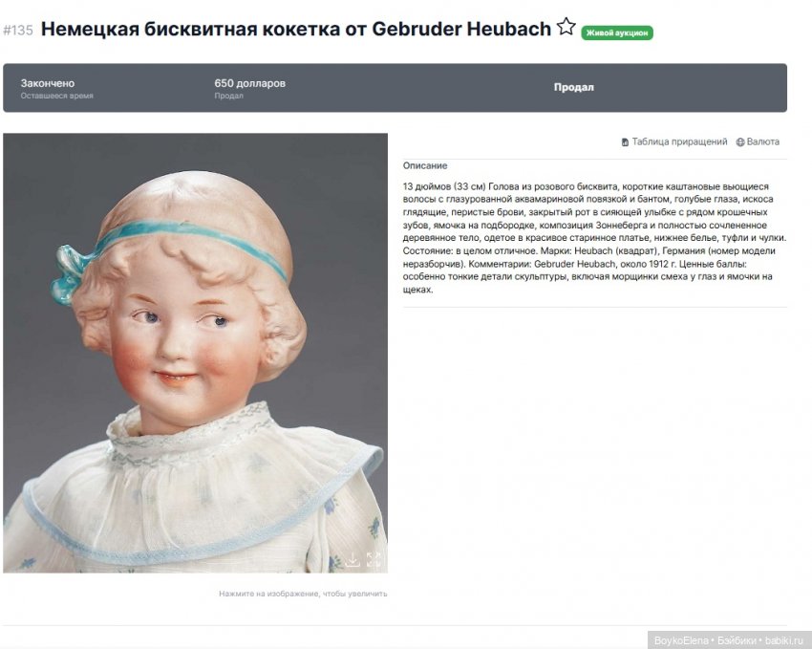The width and height of the screenshot is (812, 649).
Task: Open fullscreen view with the expand icon
Action: (x=374, y=559)
